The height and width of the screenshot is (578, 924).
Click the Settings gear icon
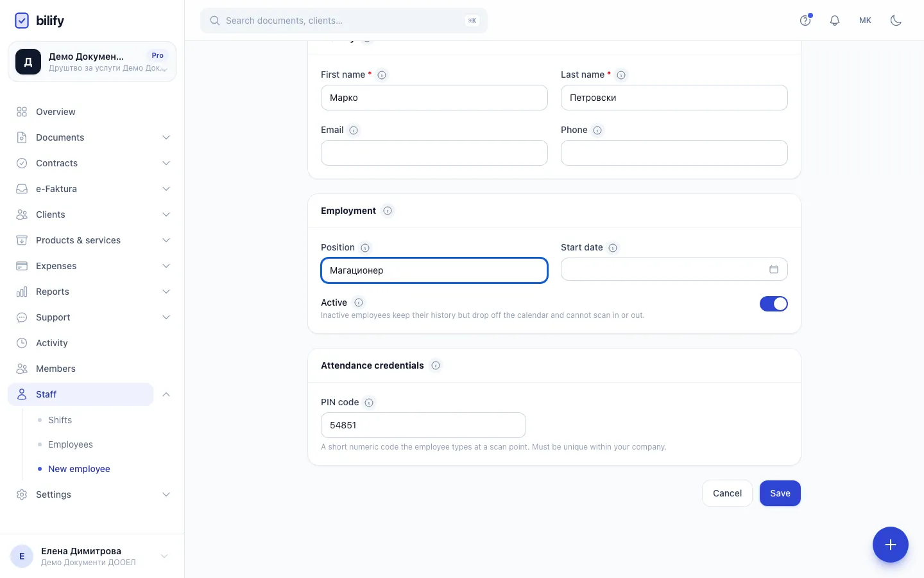[x=22, y=495]
